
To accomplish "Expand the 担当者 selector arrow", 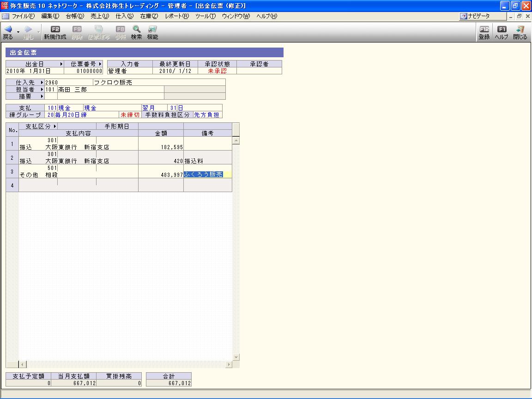I will (42, 89).
